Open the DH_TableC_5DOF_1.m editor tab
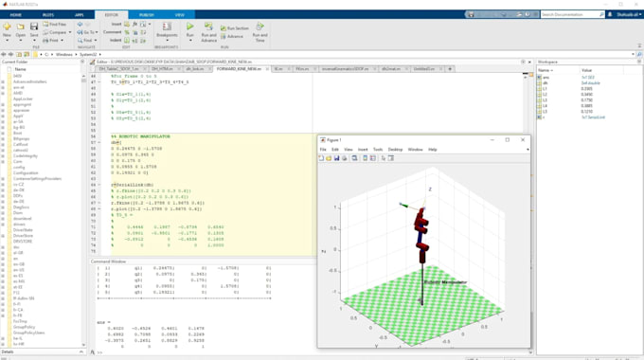The width and height of the screenshot is (644, 360). (x=118, y=69)
